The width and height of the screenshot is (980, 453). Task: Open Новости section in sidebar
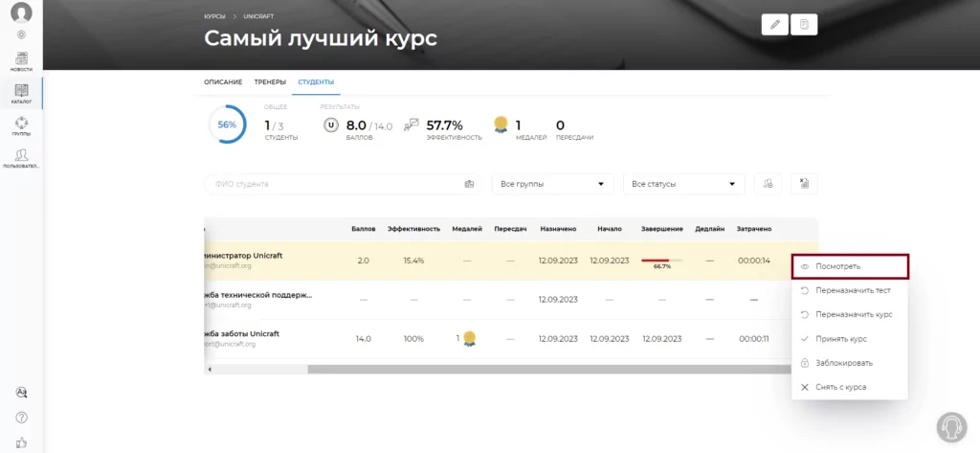(21, 62)
